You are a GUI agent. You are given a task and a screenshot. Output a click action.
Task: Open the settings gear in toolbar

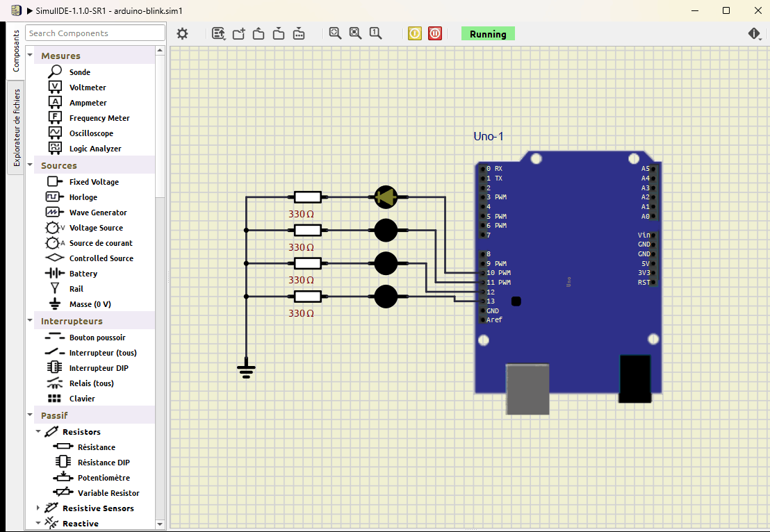pyautogui.click(x=182, y=33)
